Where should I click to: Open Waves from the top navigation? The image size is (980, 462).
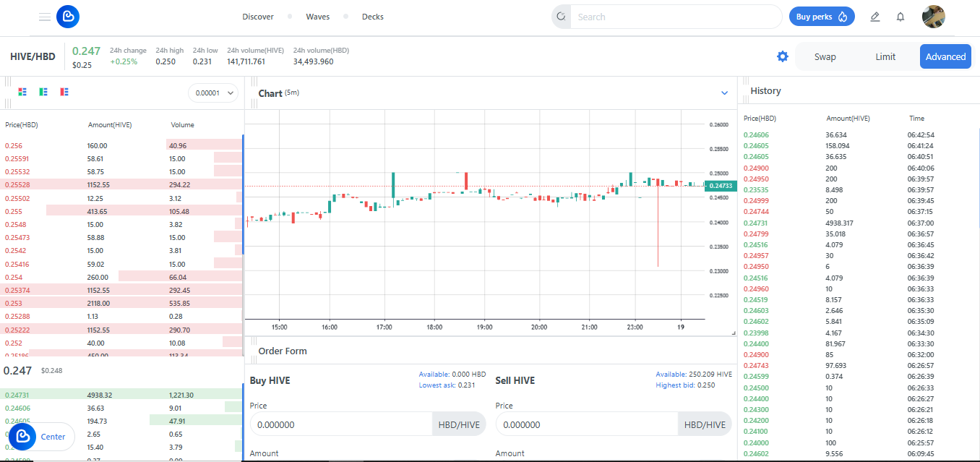pos(318,17)
